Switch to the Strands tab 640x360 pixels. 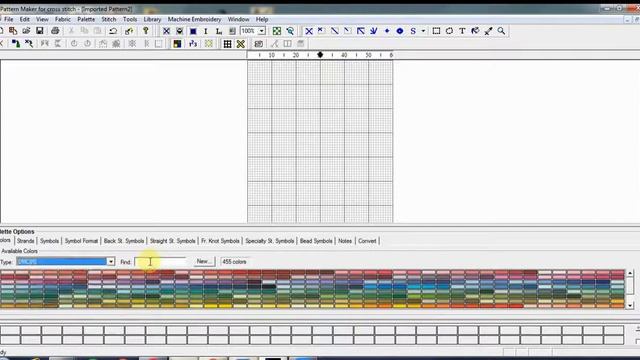[25, 241]
